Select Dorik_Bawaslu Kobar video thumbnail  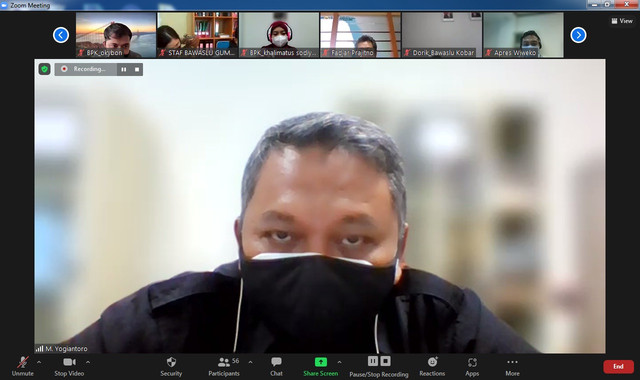coord(442,35)
